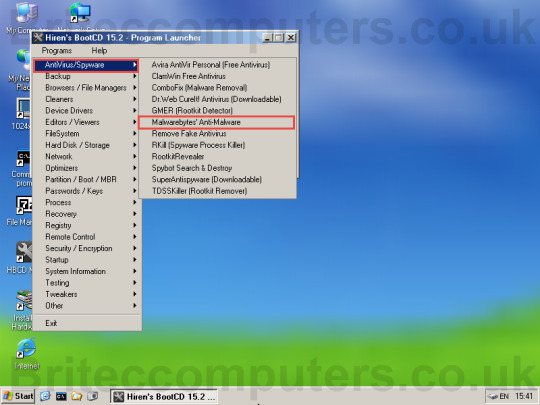Expand the Testing submenu
540x405 pixels.
[x=86, y=283]
